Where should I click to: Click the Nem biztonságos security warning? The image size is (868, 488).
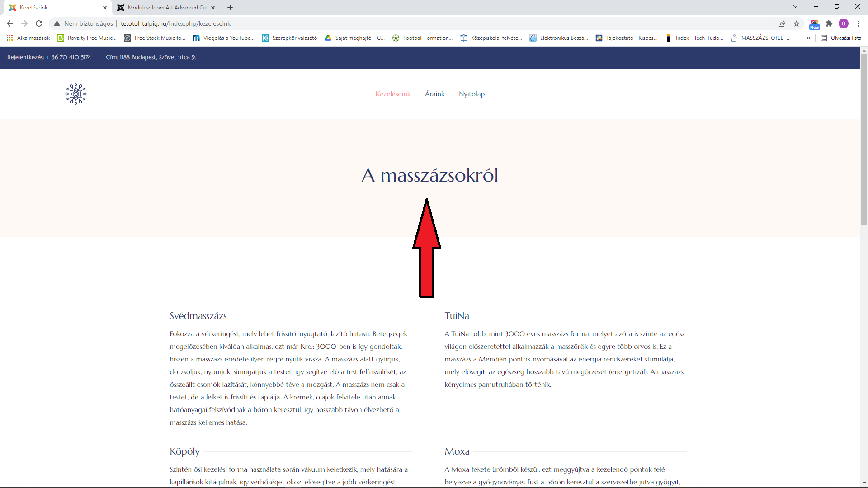[x=84, y=23]
